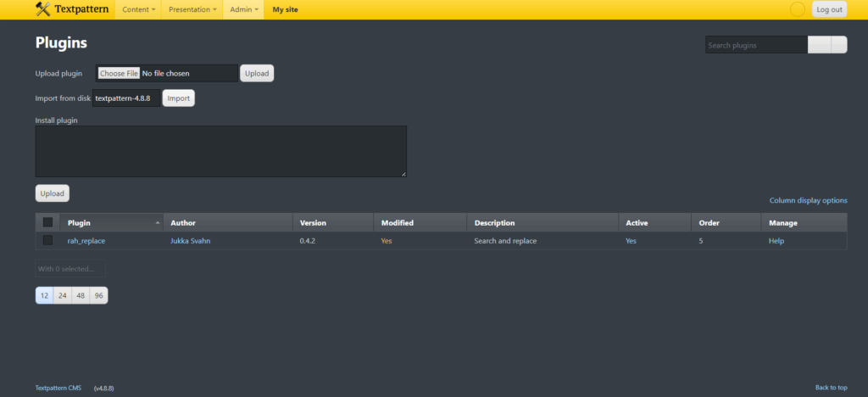This screenshot has height=397, width=868.
Task: Click Upload below the Install plugin box
Action: [x=52, y=193]
